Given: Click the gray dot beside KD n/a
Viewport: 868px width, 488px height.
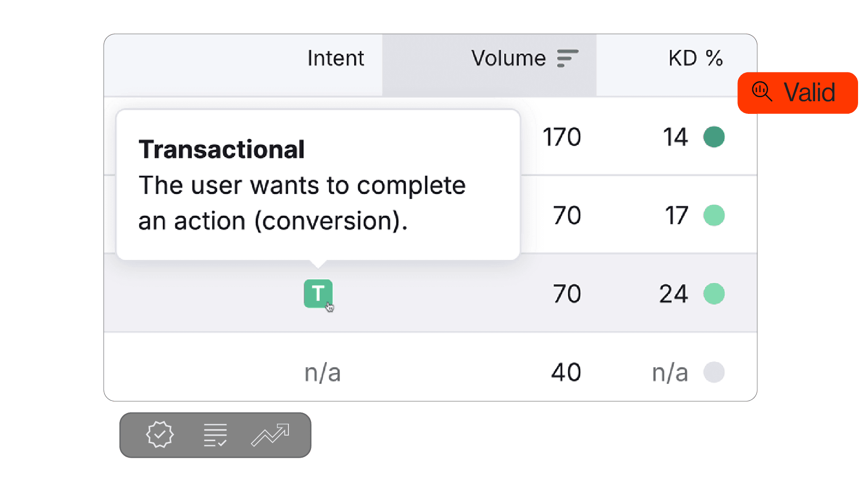Looking at the screenshot, I should [x=714, y=372].
